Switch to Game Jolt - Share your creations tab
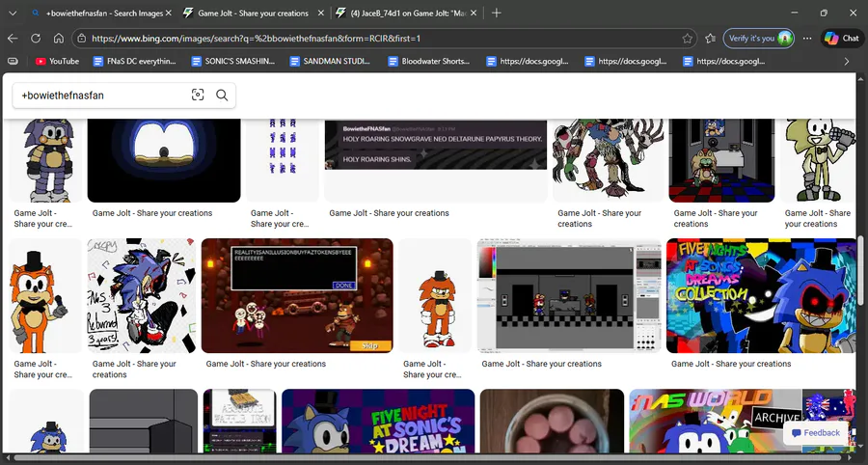868x465 pixels. (254, 13)
